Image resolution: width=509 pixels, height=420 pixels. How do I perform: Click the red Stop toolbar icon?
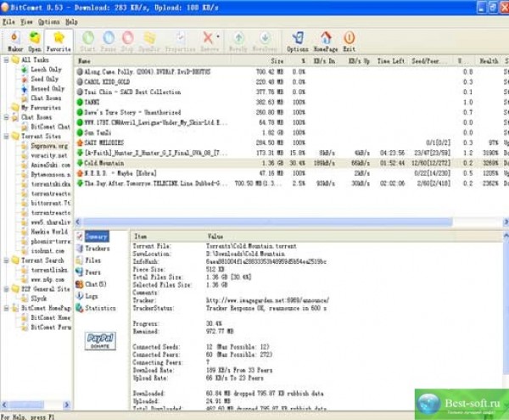point(127,42)
